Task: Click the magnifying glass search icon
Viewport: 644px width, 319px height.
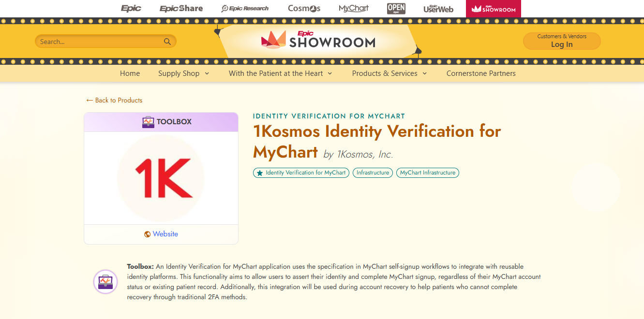Action: [x=167, y=42]
